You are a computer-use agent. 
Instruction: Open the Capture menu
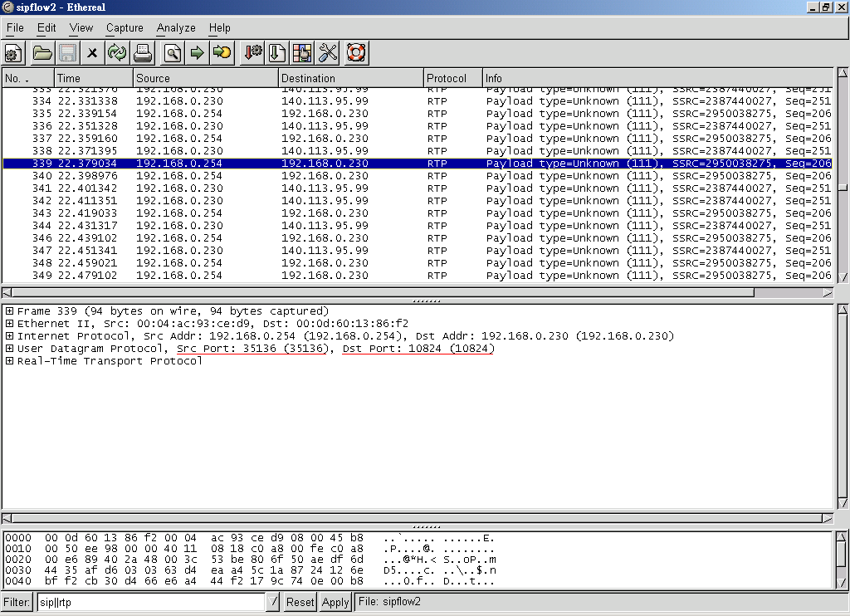tap(125, 27)
